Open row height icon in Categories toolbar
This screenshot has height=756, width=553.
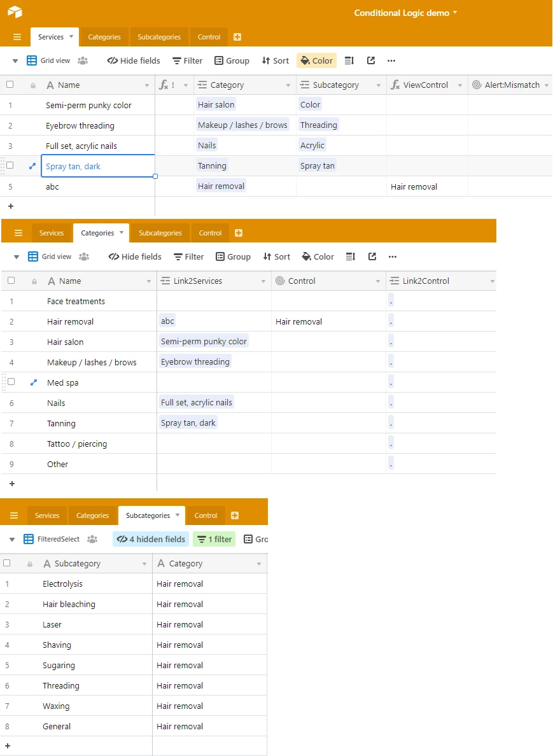(351, 256)
